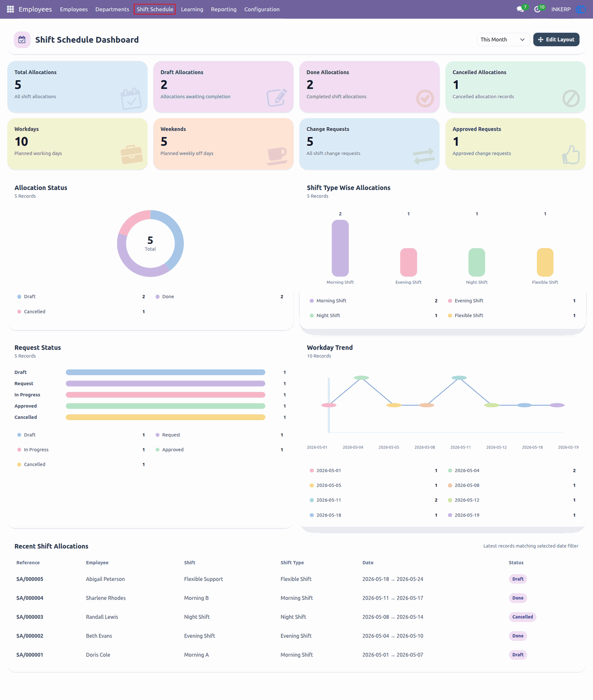The height and width of the screenshot is (700, 593).
Task: Click the Done status badge for SA/000004
Action: 518,598
